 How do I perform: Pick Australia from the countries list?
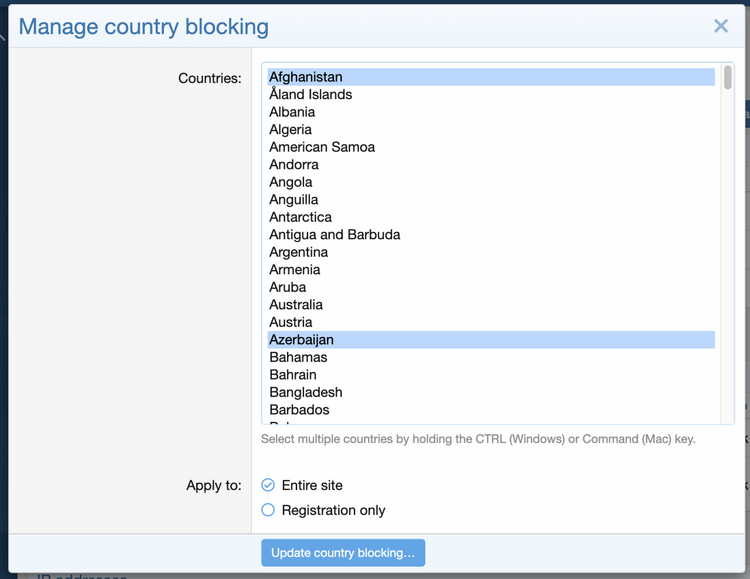tap(296, 305)
